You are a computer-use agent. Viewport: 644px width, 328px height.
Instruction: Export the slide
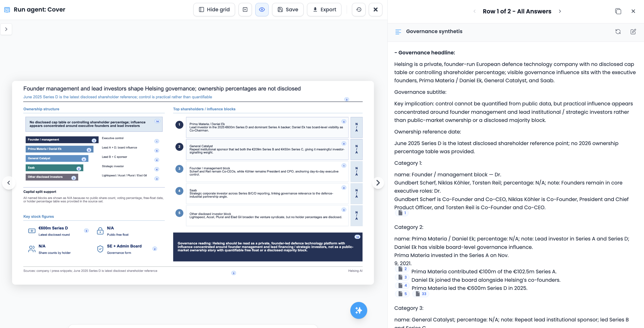[324, 10]
